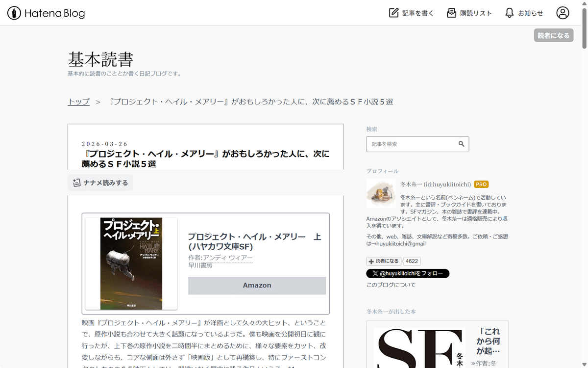Viewport: 588px width, 368px height.
Task: Click the search magnifier icon
Action: tap(461, 144)
